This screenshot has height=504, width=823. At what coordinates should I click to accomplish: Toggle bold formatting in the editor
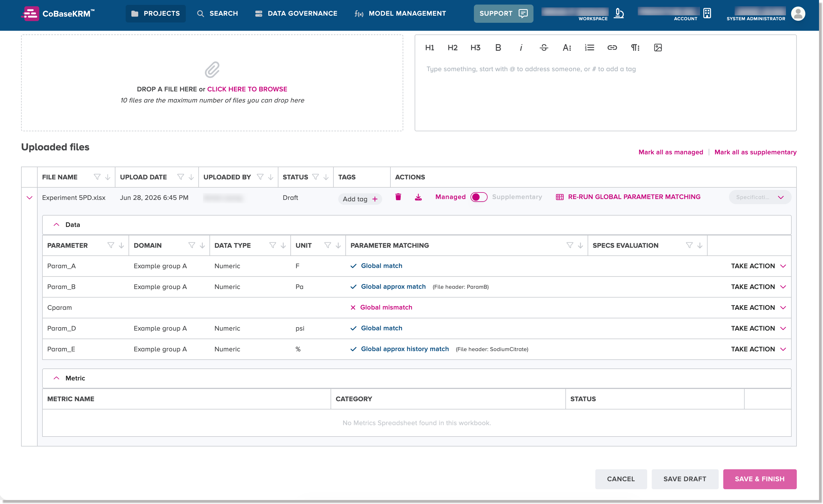pyautogui.click(x=498, y=48)
